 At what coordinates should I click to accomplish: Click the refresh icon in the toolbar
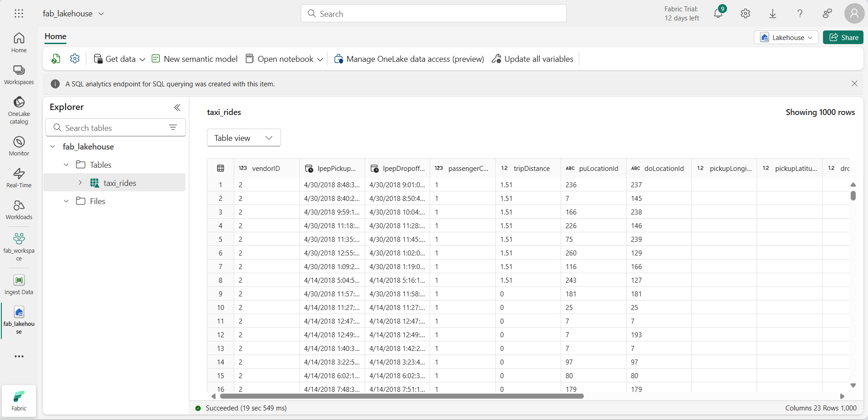[x=56, y=59]
